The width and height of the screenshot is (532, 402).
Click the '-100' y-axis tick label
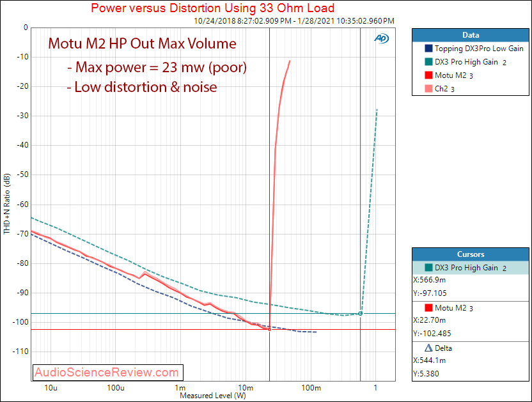coord(20,322)
